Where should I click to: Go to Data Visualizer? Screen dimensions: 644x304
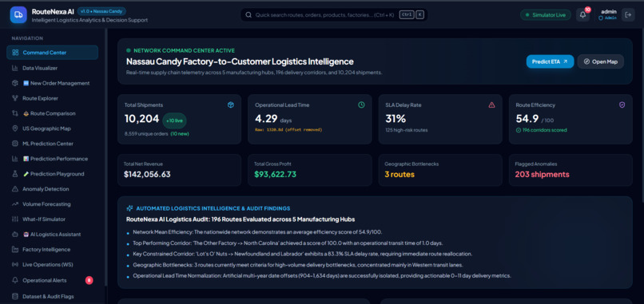click(52, 68)
